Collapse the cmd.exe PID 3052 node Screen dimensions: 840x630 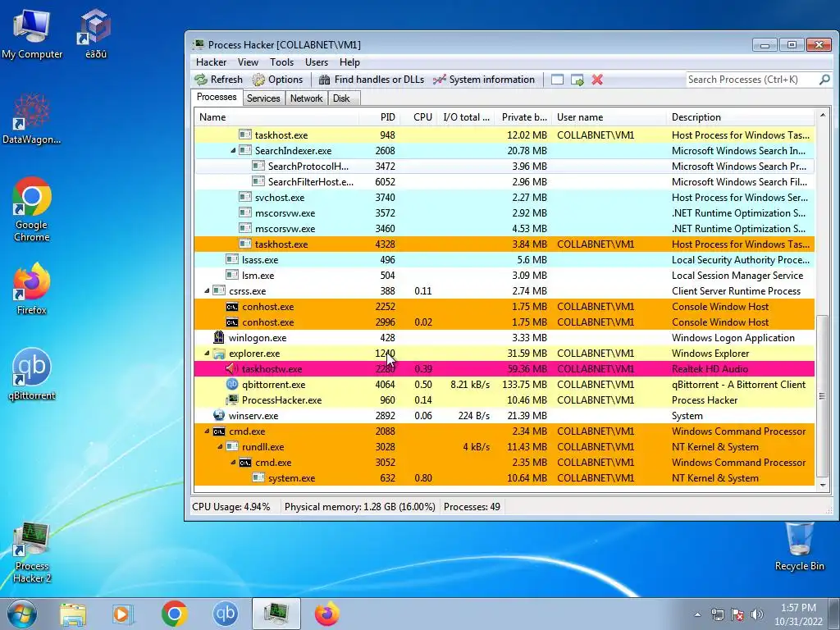pos(233,463)
